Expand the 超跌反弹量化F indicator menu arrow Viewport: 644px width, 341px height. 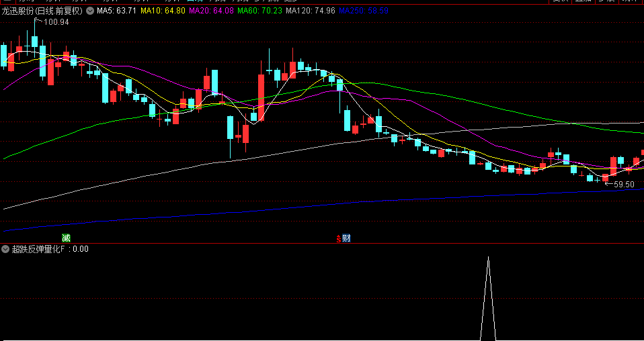click(x=6, y=248)
